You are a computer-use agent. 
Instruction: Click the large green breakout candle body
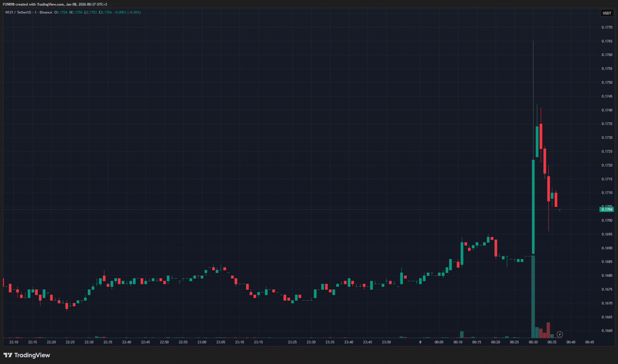click(x=533, y=207)
